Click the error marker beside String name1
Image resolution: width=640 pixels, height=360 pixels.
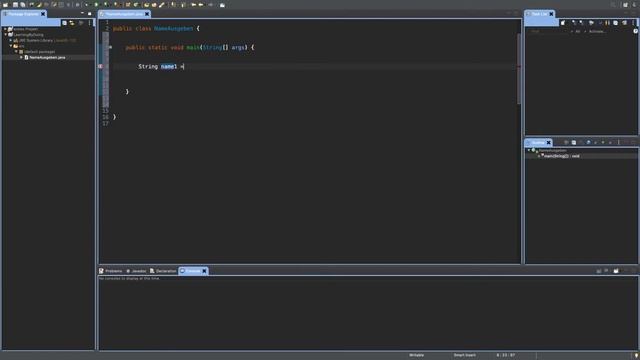100,66
